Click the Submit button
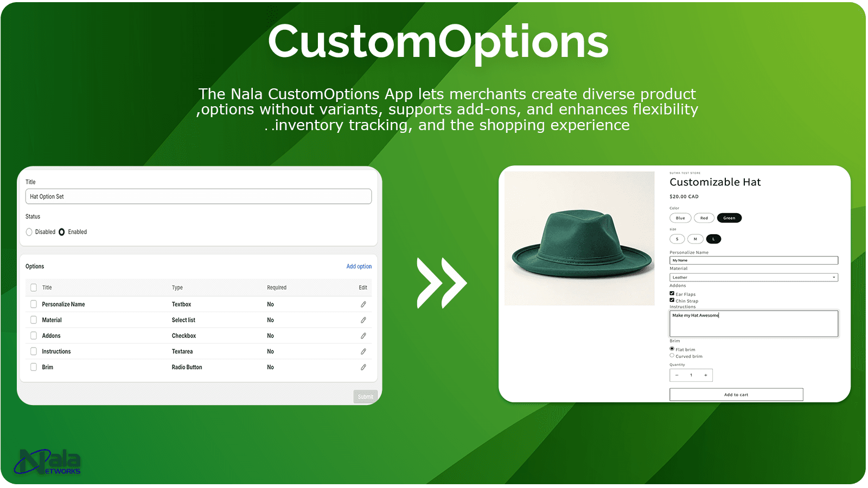This screenshot has height=488, width=868. pos(365,396)
